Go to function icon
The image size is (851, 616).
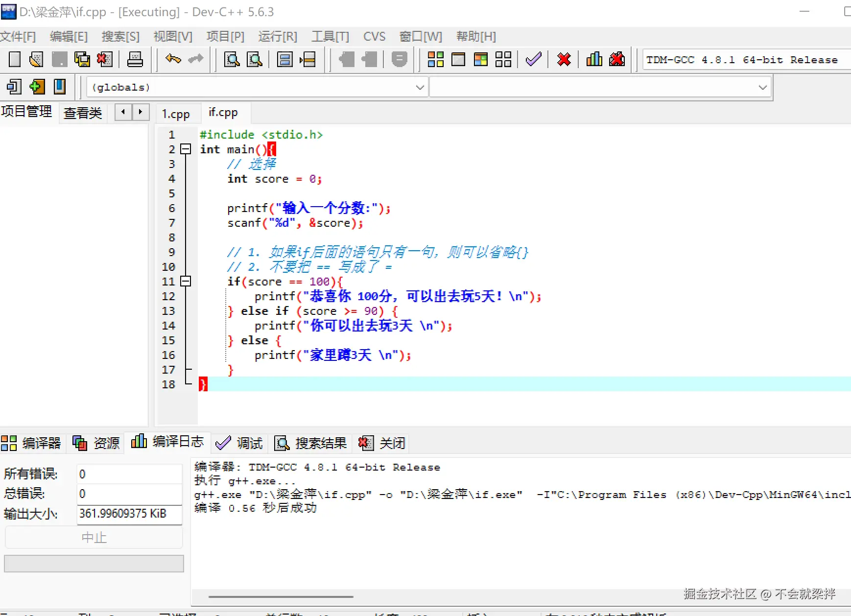[x=284, y=59]
